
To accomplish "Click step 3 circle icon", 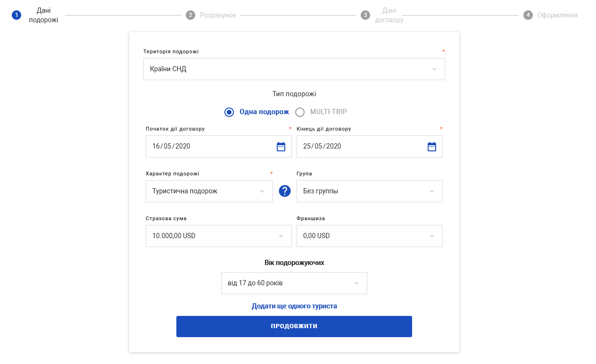I will click(365, 15).
